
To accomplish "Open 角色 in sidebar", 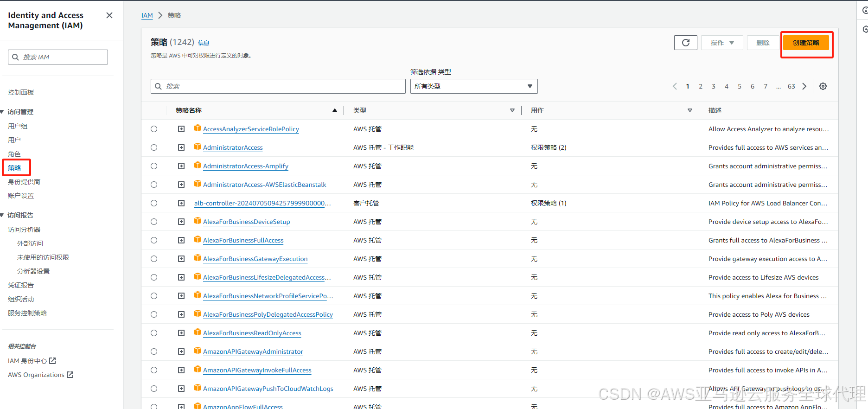I will (14, 154).
